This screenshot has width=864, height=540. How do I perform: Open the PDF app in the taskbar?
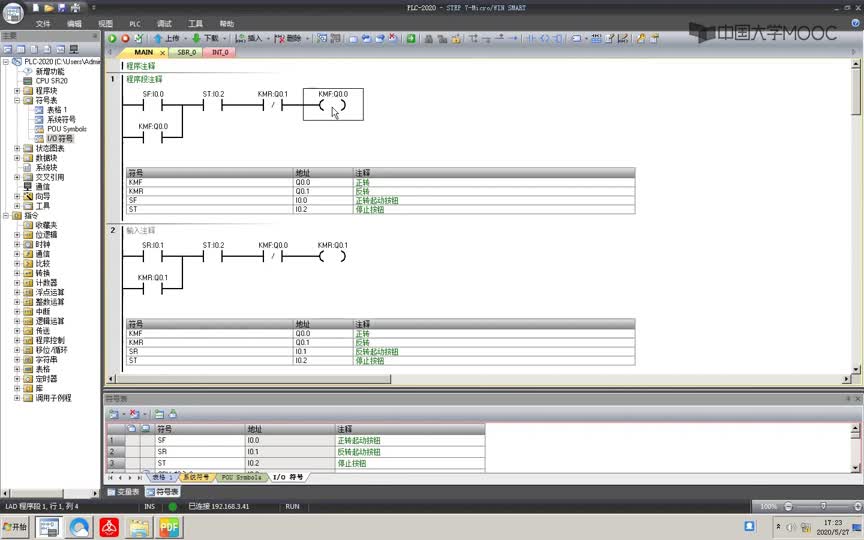[169, 527]
